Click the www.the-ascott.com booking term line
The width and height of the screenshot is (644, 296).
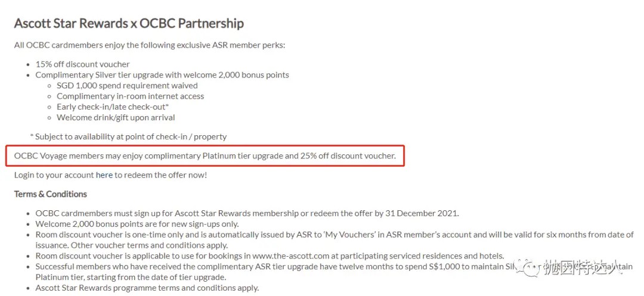point(270,256)
